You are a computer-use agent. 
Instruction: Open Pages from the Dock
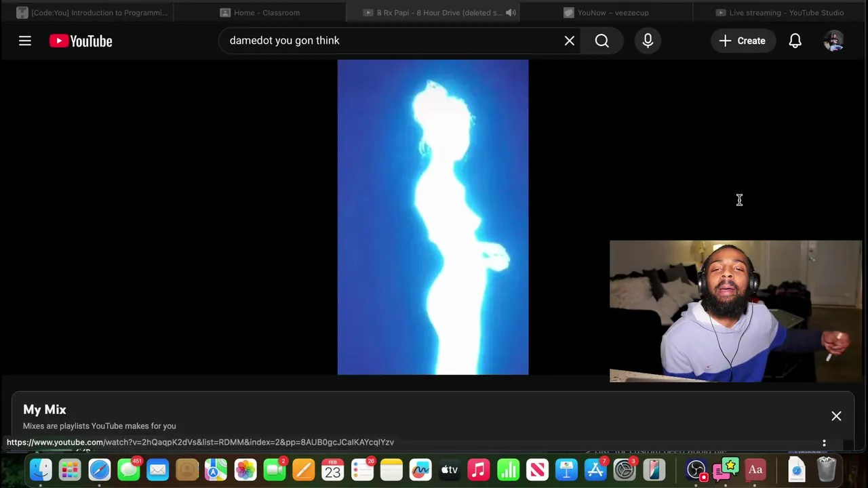[304, 470]
